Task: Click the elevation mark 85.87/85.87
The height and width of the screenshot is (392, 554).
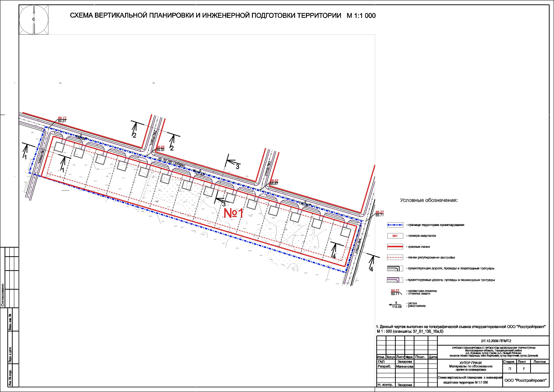Action: pyautogui.click(x=274, y=182)
